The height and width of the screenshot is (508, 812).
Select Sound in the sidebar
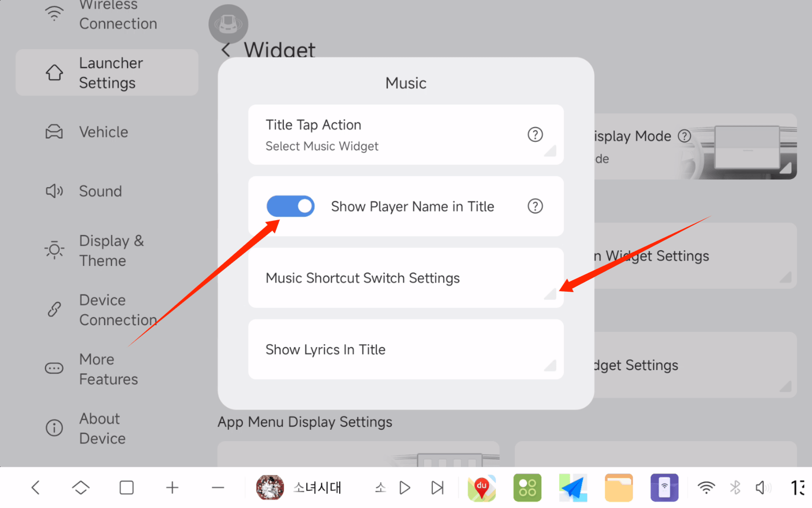100,191
